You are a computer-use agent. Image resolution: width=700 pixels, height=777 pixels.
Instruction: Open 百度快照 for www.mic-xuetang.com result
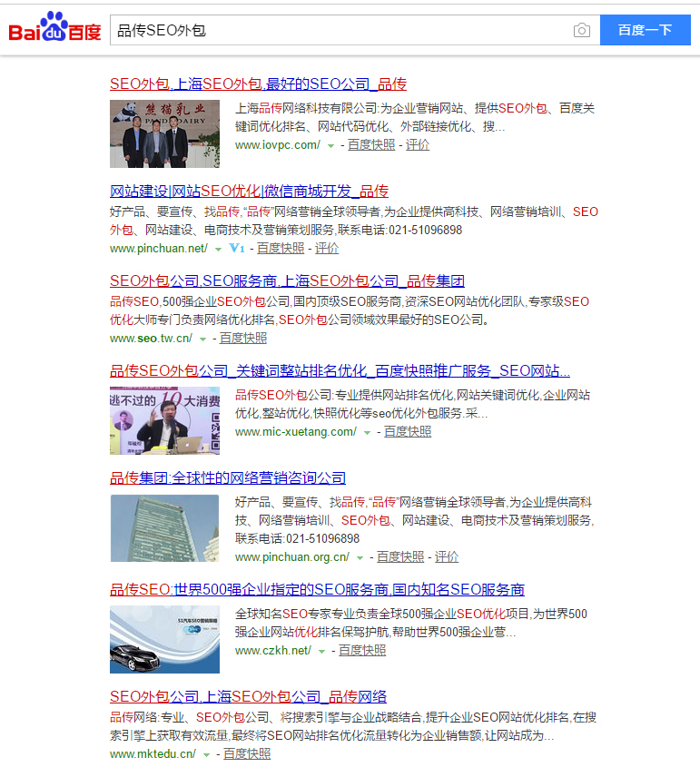408,431
